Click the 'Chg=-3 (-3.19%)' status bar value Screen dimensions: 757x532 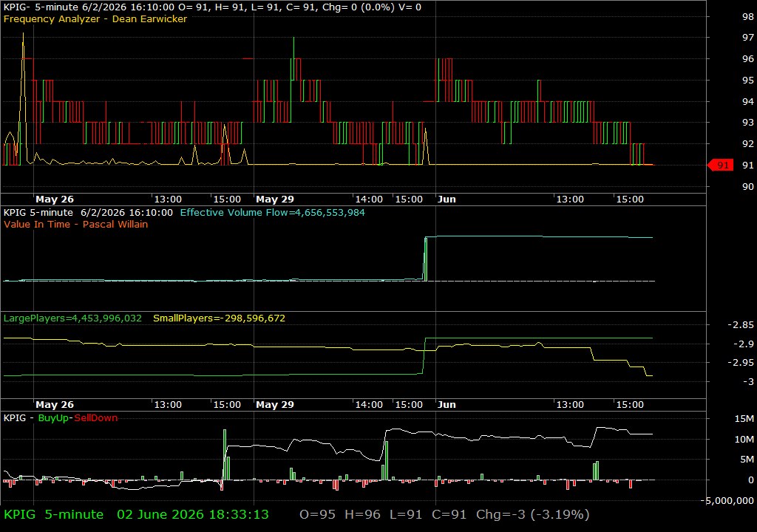tap(532, 514)
